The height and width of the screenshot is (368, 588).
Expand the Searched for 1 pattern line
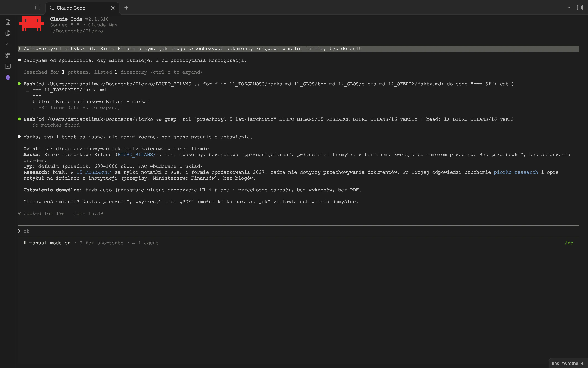(x=113, y=72)
